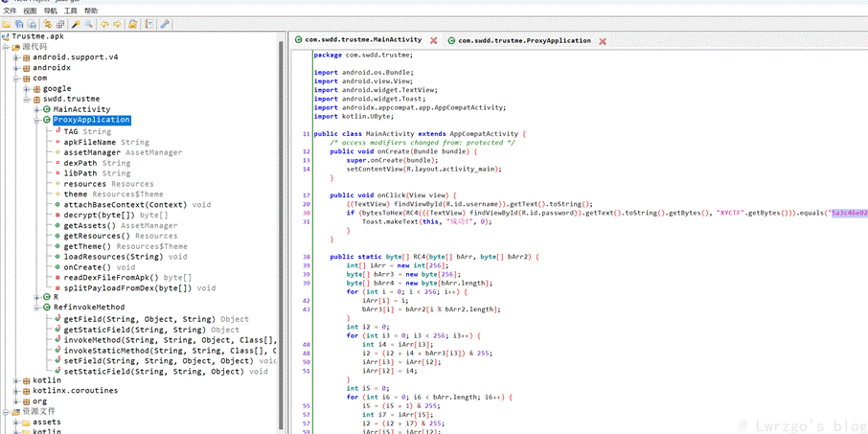Expand the kotlinx.coroutines package node
This screenshot has width=868, height=434.
click(16, 391)
